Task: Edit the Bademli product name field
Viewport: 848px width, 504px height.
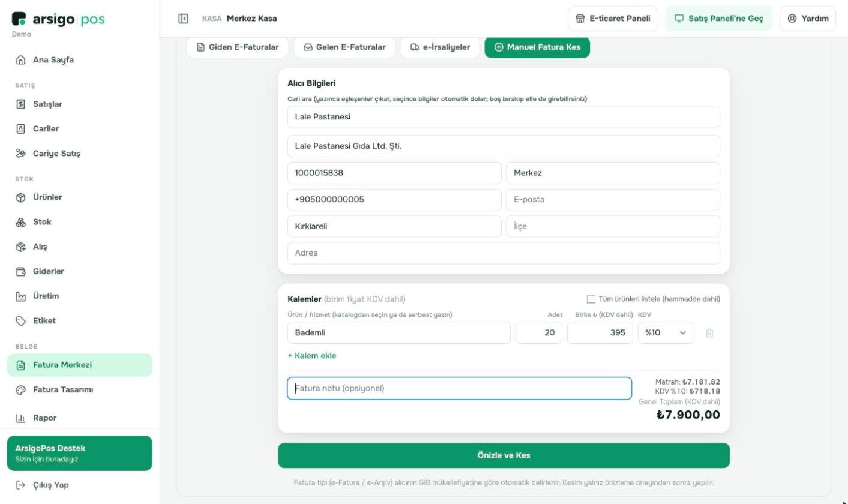Action: tap(399, 333)
